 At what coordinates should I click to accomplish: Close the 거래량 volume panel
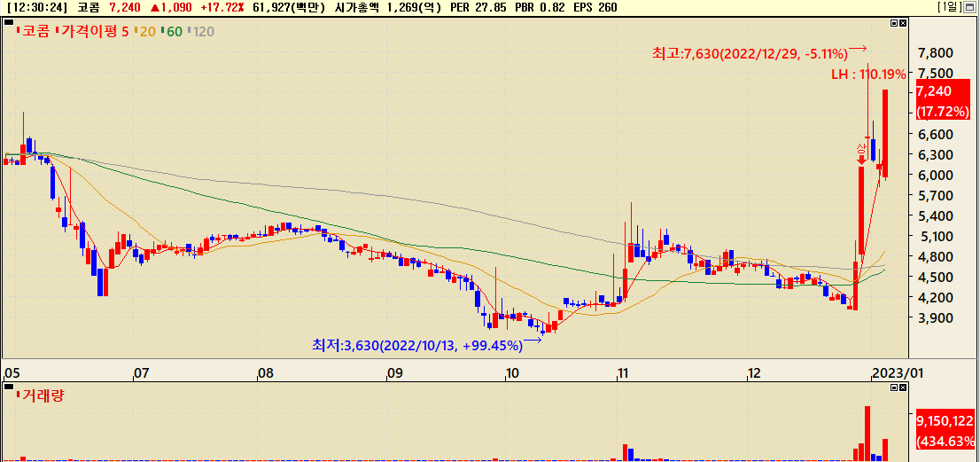coord(902,388)
